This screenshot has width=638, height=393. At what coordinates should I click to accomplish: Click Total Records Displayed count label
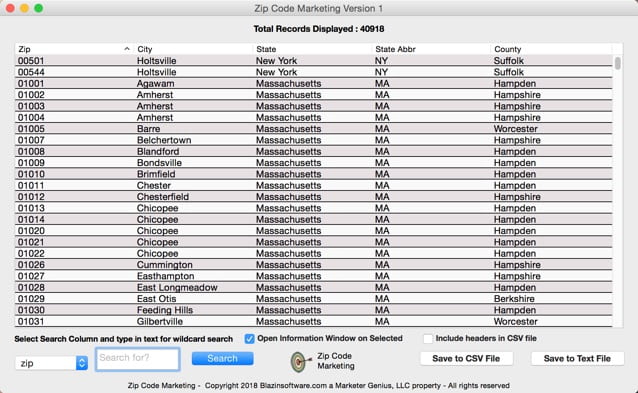tap(319, 29)
